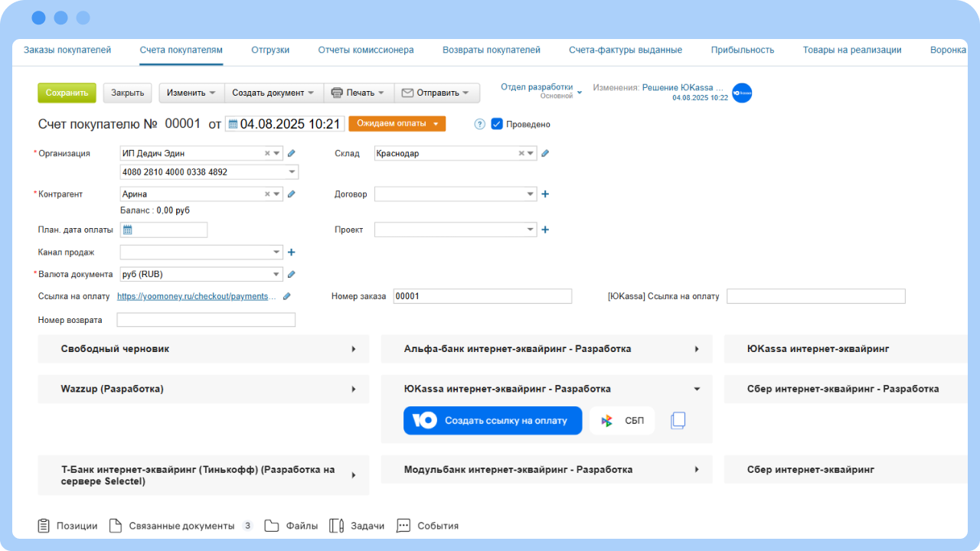
Task: Expand the Свободный черновик panel
Action: 204,349
